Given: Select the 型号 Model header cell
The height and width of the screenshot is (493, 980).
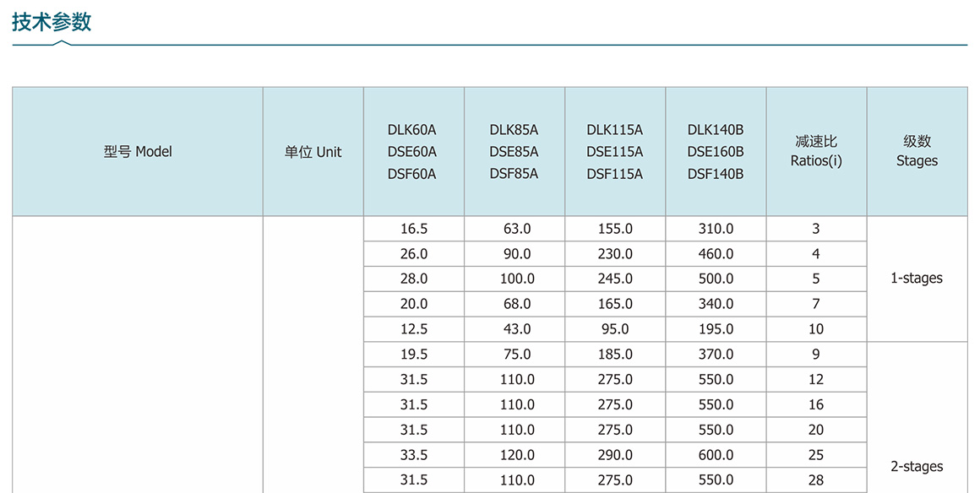Looking at the screenshot, I should (138, 152).
